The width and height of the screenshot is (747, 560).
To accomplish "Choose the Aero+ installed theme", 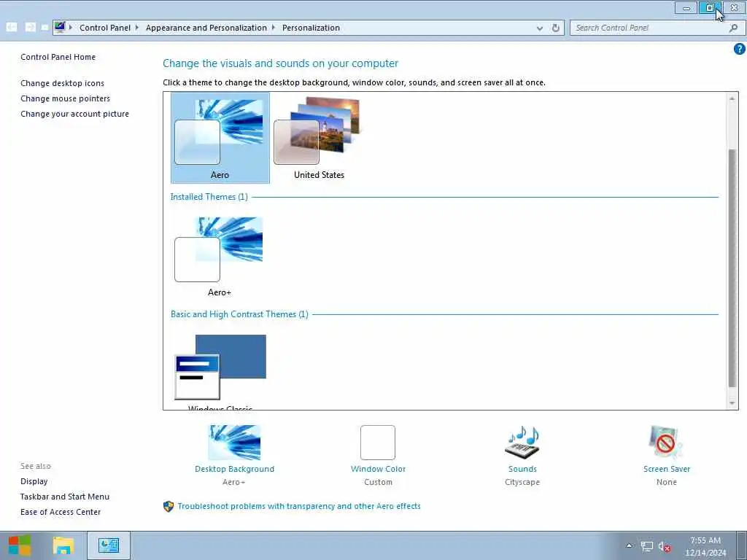I will click(x=220, y=256).
